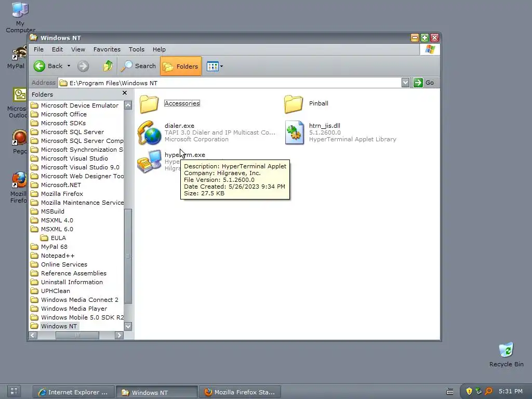Viewport: 532px width, 399px height.
Task: Select the Mozilla Firefox desktop shortcut
Action: point(19,188)
